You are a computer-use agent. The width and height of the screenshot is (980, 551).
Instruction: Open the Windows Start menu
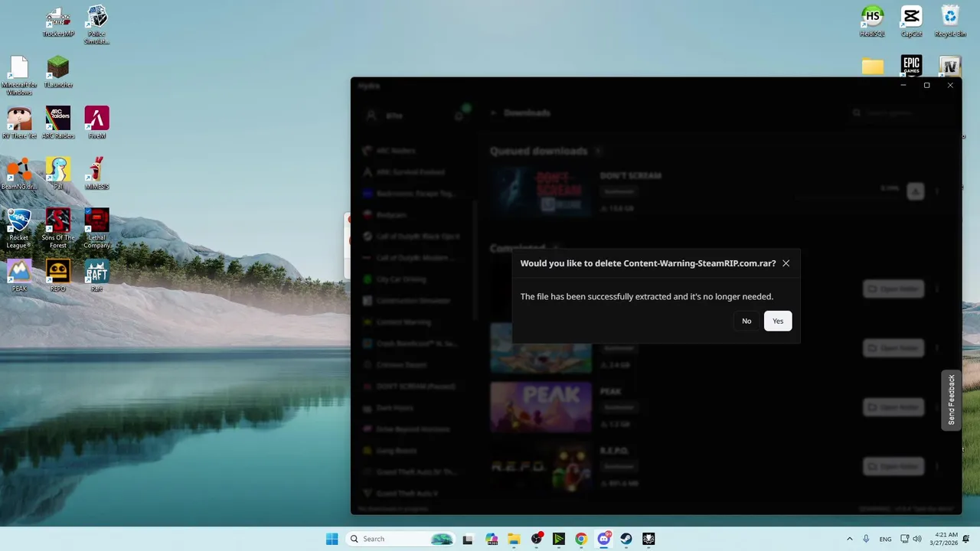click(x=332, y=539)
